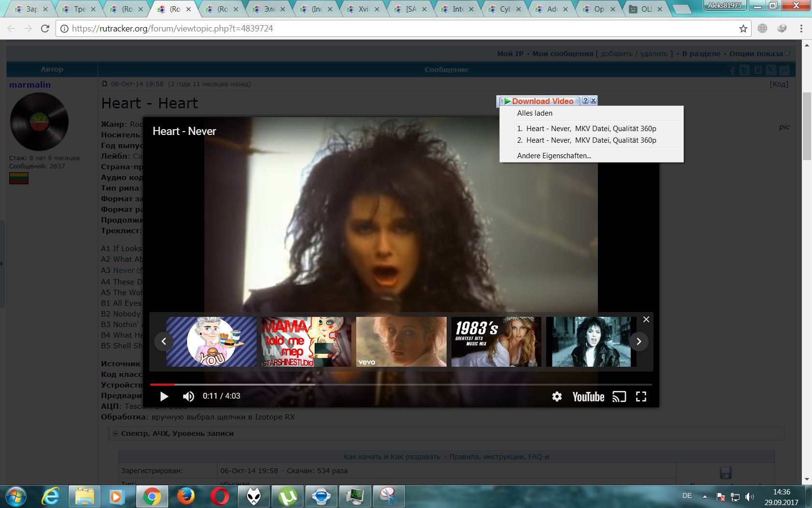Expand 'Спектр, АЧХ, Уровень записи' spoiler
This screenshot has height=508, width=812.
click(177, 433)
